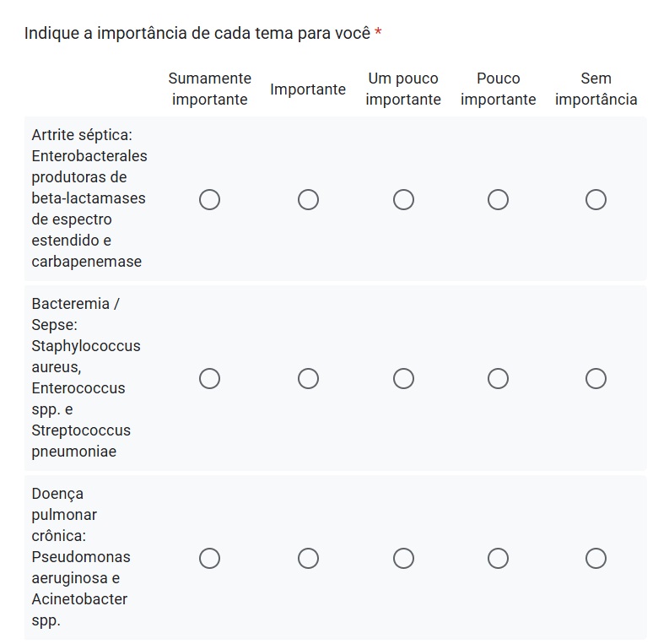This screenshot has height=644, width=669.
Task: Click the 'Sumamente importante' column header
Action: 209,89
